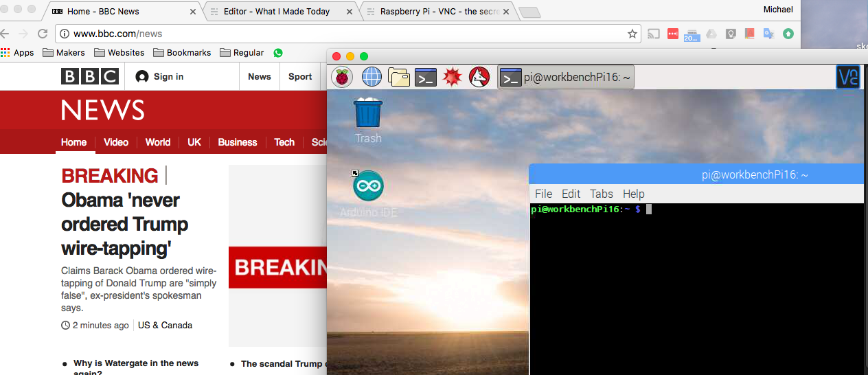Go to the UK news section
This screenshot has width=868, height=375.
[194, 142]
